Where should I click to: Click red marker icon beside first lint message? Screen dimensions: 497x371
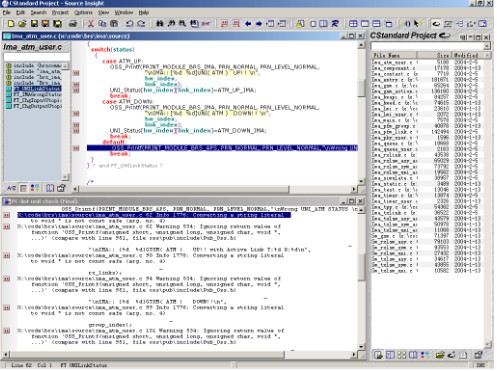pos(7,215)
